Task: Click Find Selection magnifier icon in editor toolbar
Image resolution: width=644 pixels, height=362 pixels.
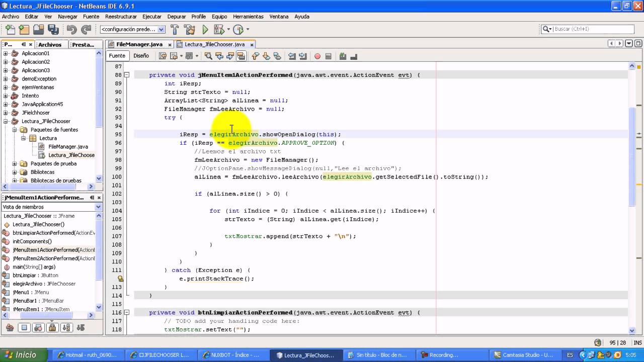Action: click(208, 56)
